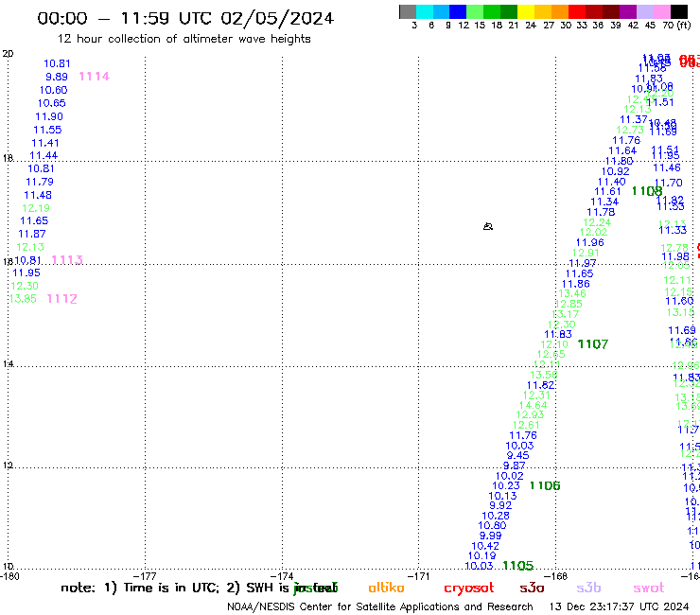Click the longitude axis label '-171'

click(419, 576)
